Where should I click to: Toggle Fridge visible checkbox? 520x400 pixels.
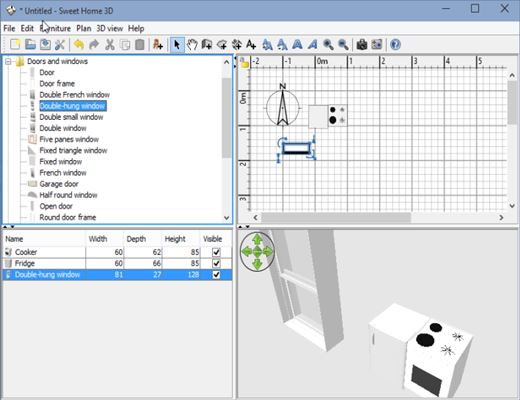point(216,263)
